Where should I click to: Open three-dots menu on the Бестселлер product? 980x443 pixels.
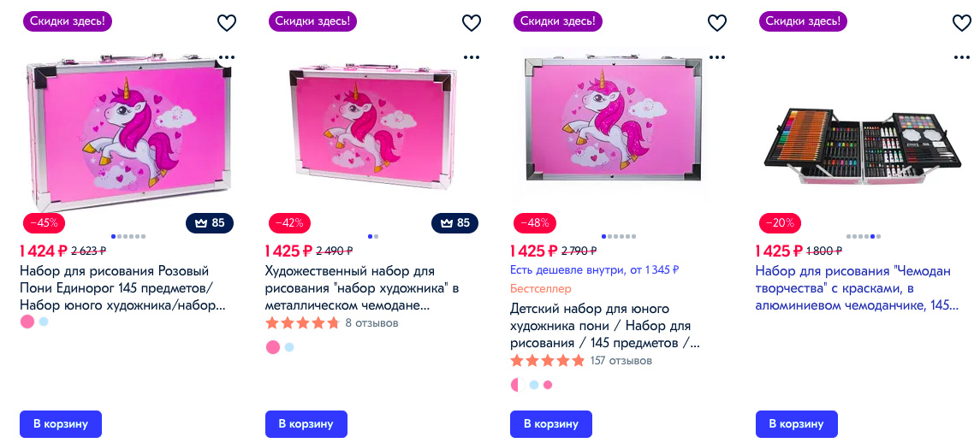click(x=717, y=56)
